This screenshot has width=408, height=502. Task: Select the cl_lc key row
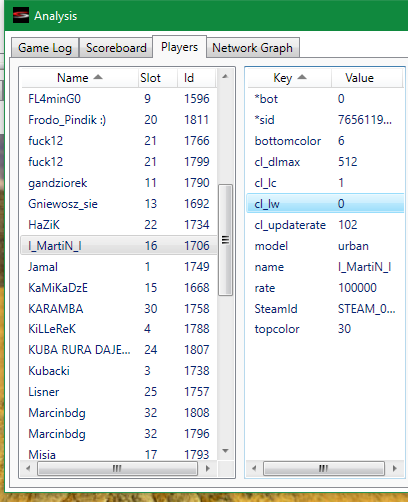(x=325, y=183)
